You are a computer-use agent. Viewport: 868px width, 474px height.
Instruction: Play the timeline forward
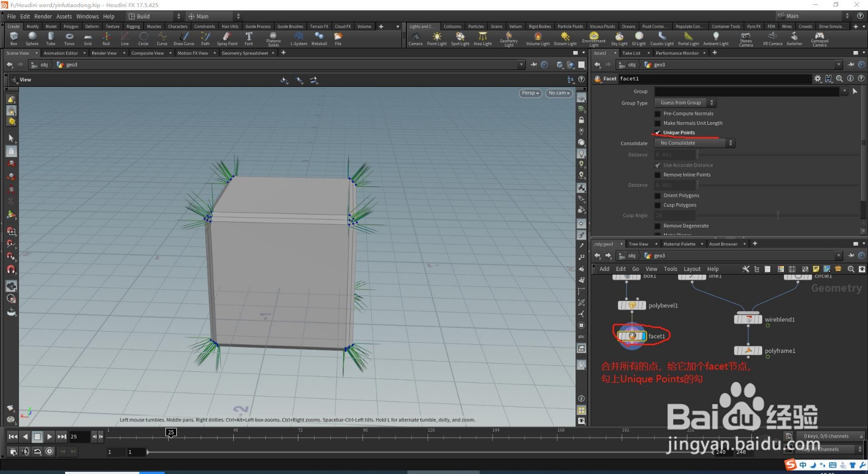(49, 437)
